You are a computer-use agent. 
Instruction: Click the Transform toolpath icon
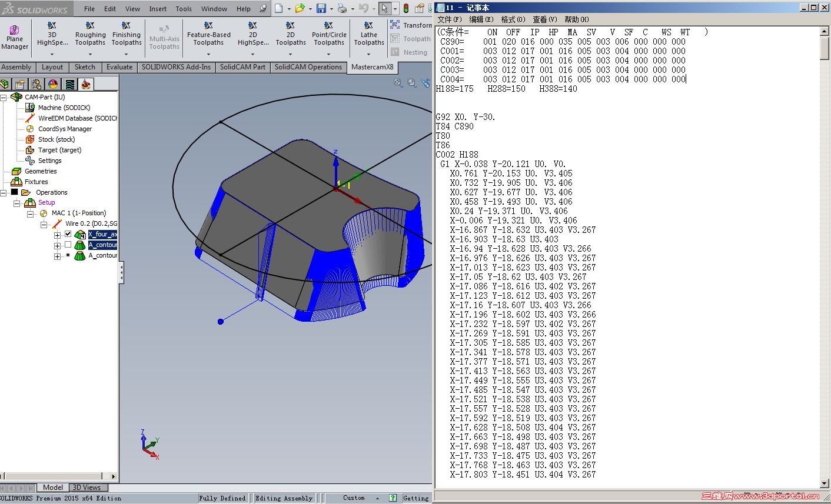395,25
